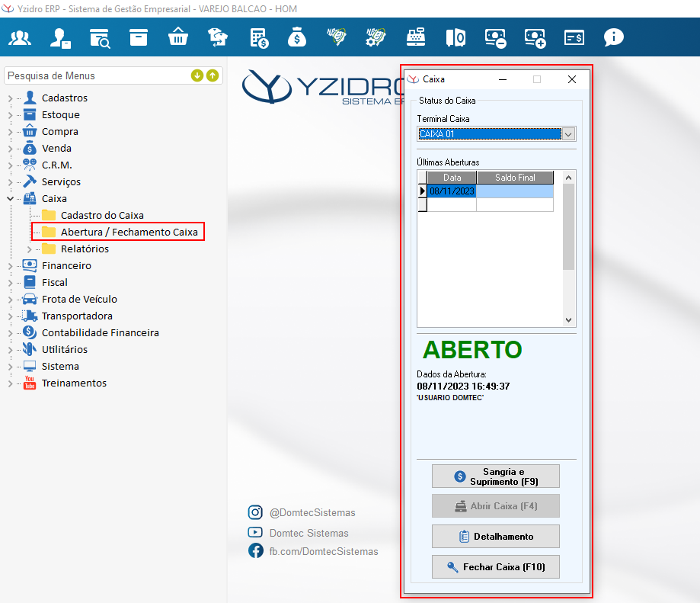Open the Terminal Caixa dropdown arrow
This screenshot has height=603, width=700.
tap(568, 134)
